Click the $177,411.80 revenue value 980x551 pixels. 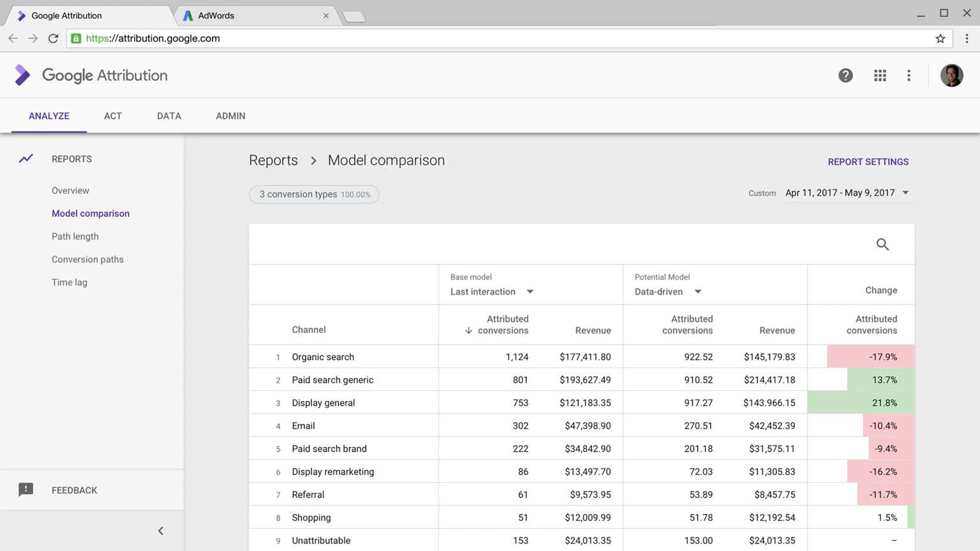585,356
